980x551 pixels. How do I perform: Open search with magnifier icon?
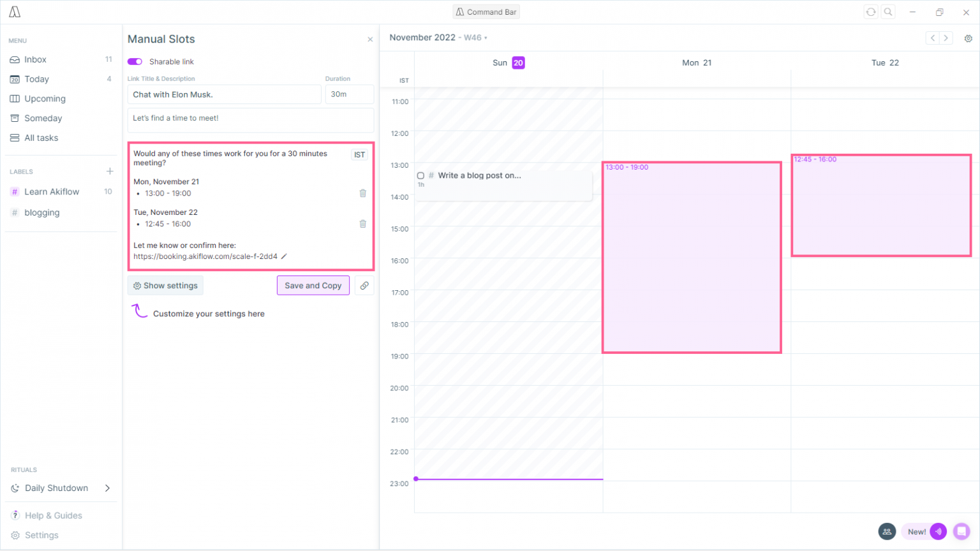(888, 12)
